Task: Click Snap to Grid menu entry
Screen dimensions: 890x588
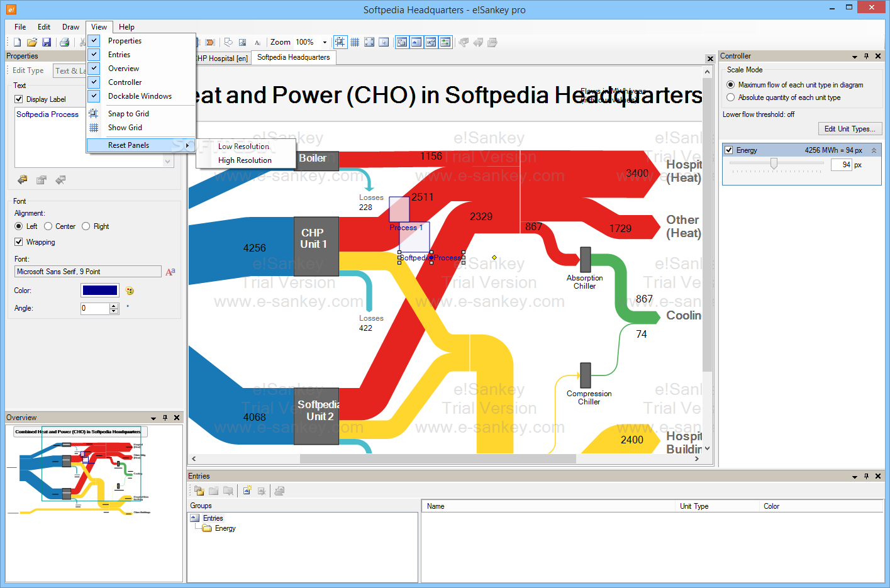Action: pos(128,114)
